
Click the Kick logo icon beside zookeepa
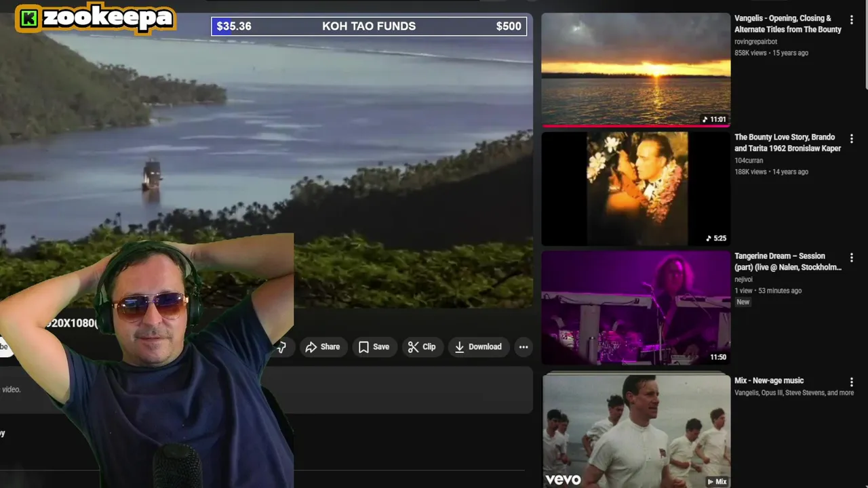coord(28,18)
